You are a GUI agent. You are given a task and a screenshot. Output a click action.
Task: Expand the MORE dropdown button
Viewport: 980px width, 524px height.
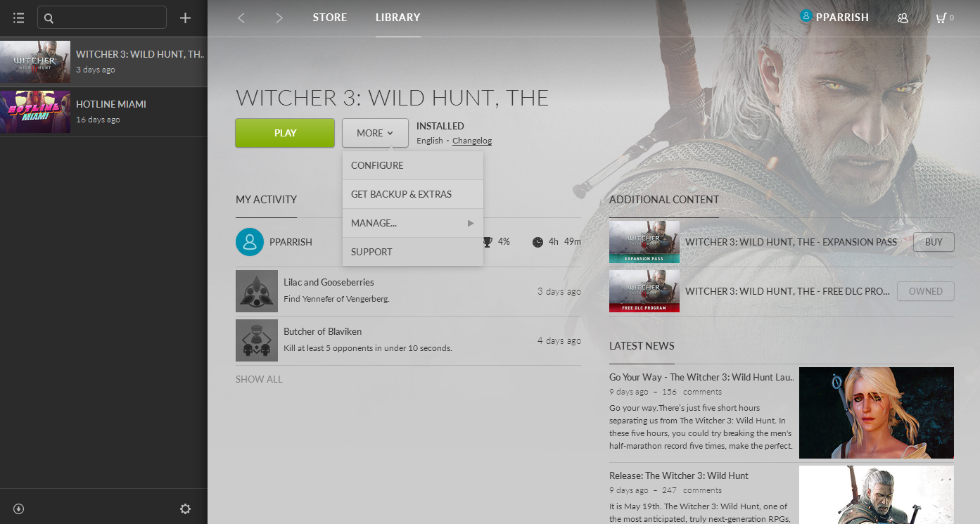[x=375, y=133]
